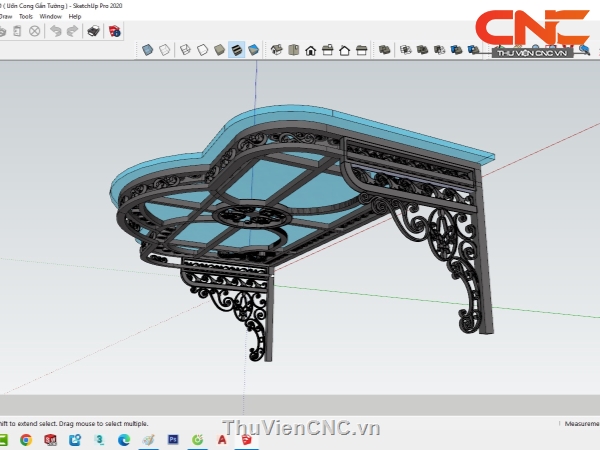The width and height of the screenshot is (600, 450).
Task: Select the Front view house icon
Action: point(311,49)
